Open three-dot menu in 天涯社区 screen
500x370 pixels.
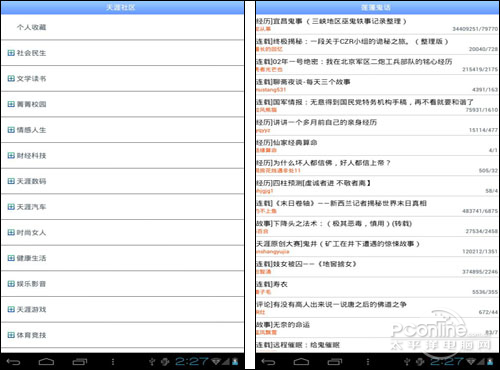coord(113,362)
